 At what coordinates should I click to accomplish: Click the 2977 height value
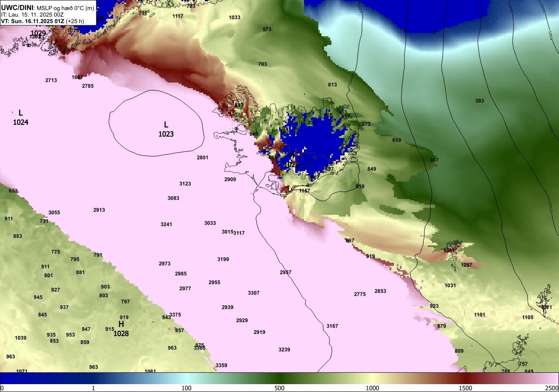tap(185, 289)
